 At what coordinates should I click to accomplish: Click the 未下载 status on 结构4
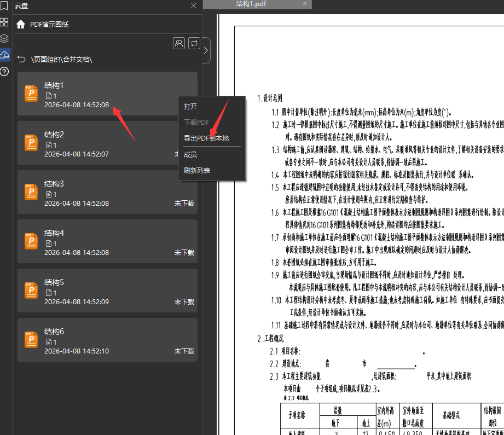(184, 253)
